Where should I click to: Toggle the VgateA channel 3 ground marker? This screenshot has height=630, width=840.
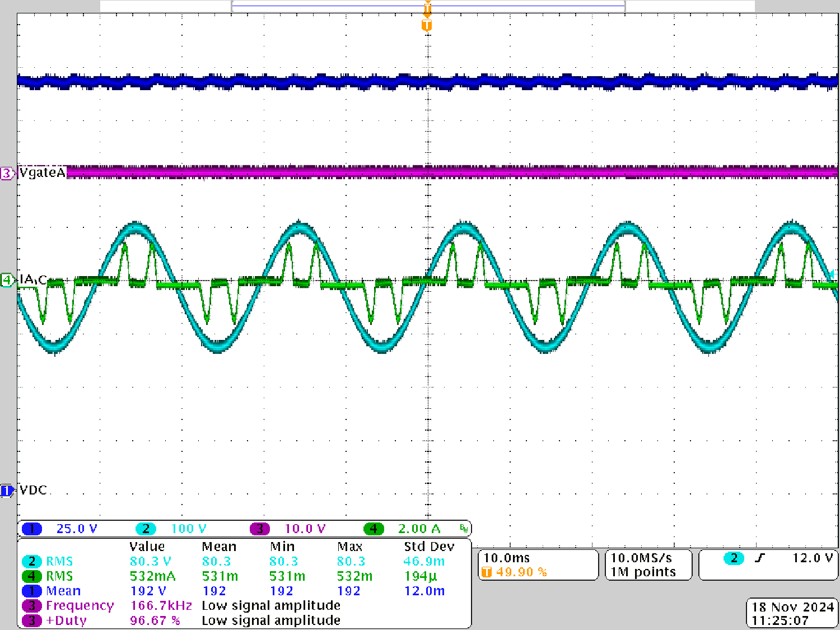(6, 174)
